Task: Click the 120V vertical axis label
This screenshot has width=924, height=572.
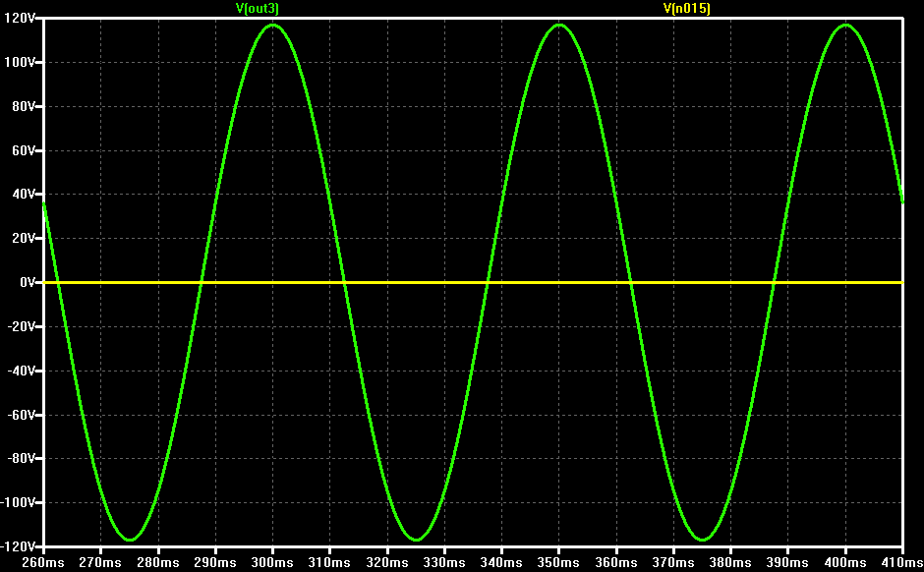Action: pyautogui.click(x=20, y=19)
